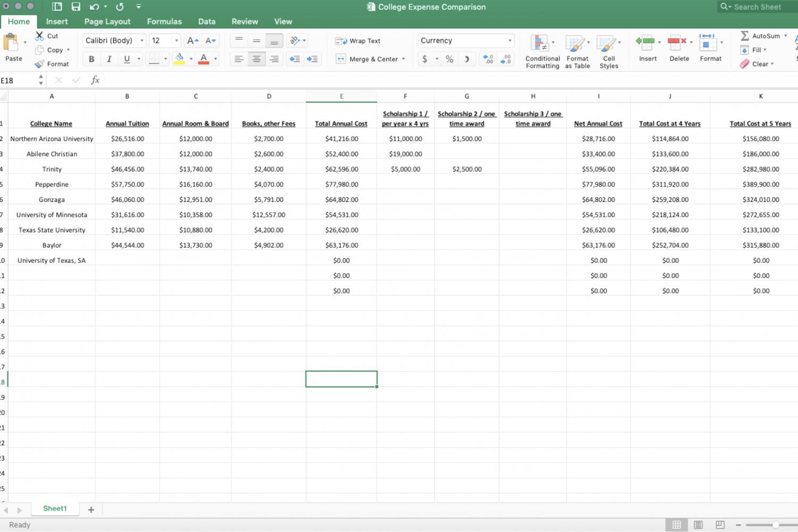The width and height of the screenshot is (798, 532).
Task: Click the Copy icon
Action: pyautogui.click(x=39, y=49)
